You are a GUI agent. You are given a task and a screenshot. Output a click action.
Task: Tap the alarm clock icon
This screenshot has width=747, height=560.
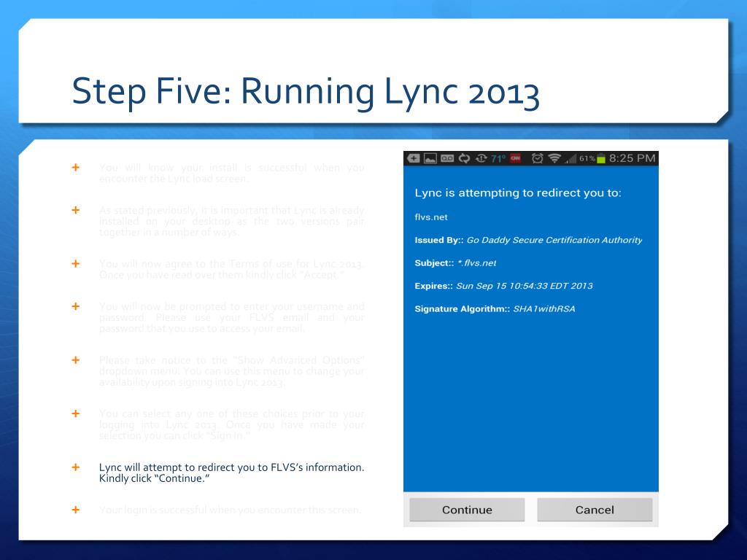538,158
